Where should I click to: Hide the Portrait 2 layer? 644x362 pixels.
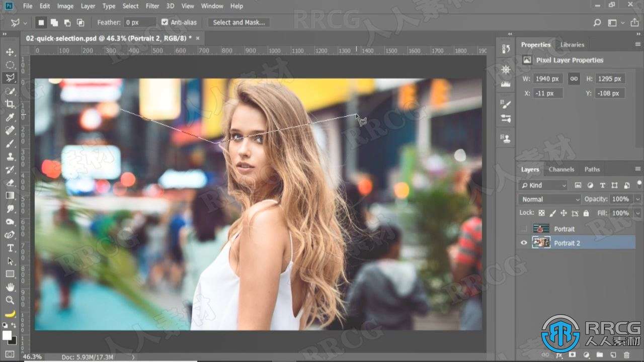tap(524, 243)
